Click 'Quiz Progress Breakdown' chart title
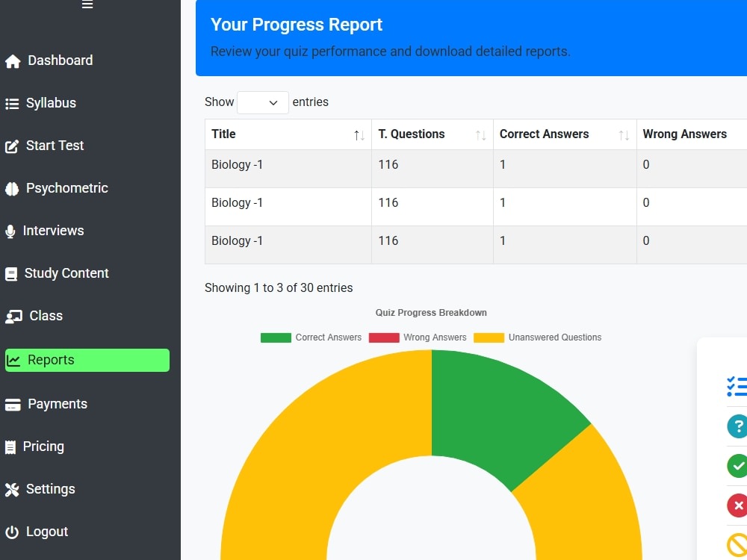The height and width of the screenshot is (560, 747). click(x=431, y=313)
